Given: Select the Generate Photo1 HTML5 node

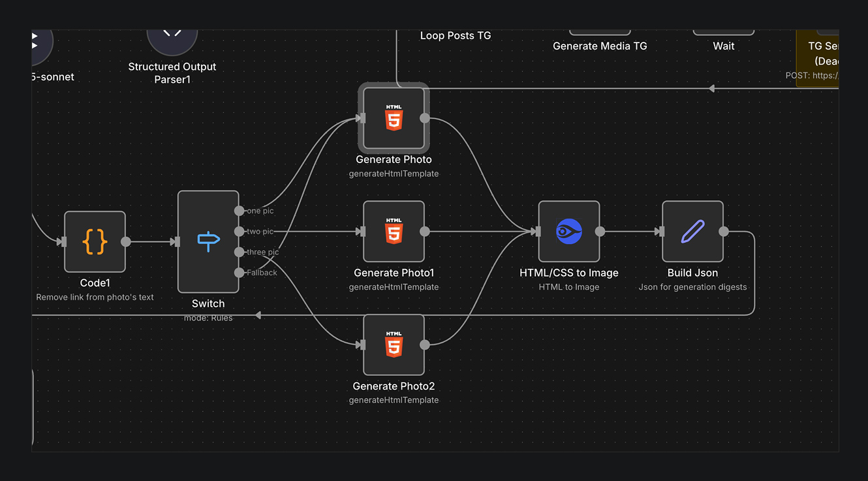Looking at the screenshot, I should pyautogui.click(x=394, y=231).
